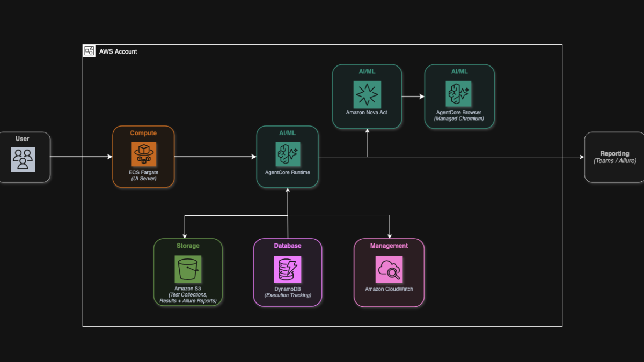
Task: Select the Amazon Nova Act icon
Action: pos(367,94)
